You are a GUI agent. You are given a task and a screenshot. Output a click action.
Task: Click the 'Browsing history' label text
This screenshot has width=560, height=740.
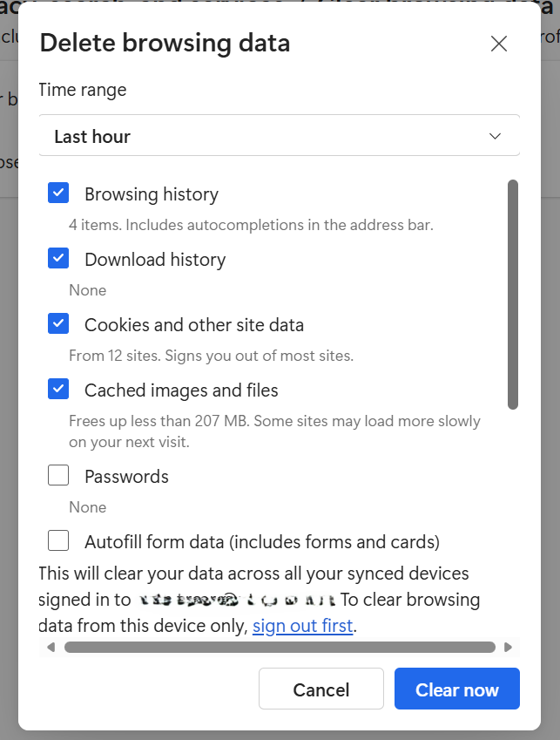coord(152,194)
